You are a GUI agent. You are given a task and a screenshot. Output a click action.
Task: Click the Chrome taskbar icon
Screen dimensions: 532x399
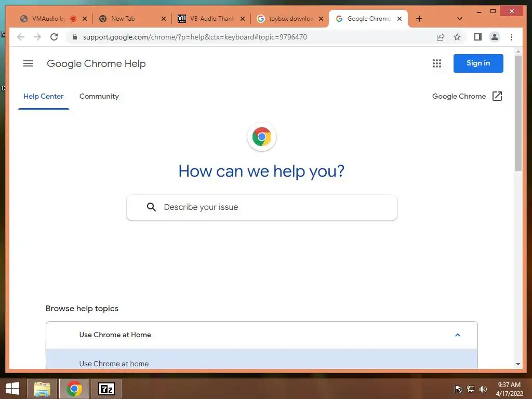[x=74, y=389]
